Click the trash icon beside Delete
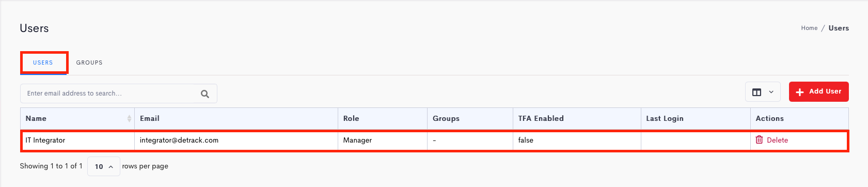 click(759, 139)
